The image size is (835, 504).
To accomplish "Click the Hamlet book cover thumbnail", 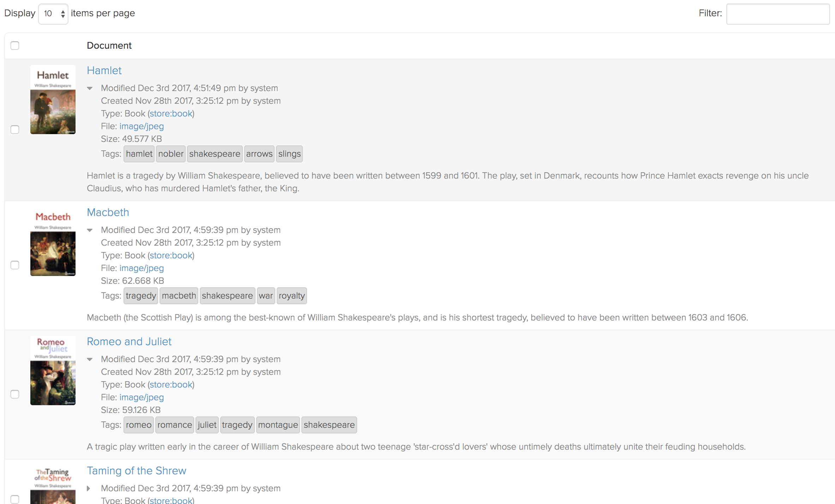I will click(53, 100).
